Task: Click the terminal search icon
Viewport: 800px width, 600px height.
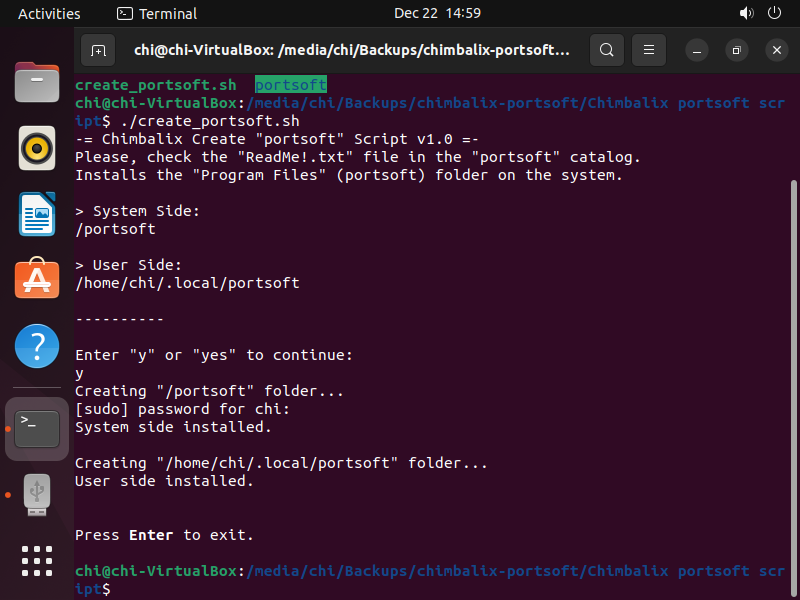Action: point(607,50)
